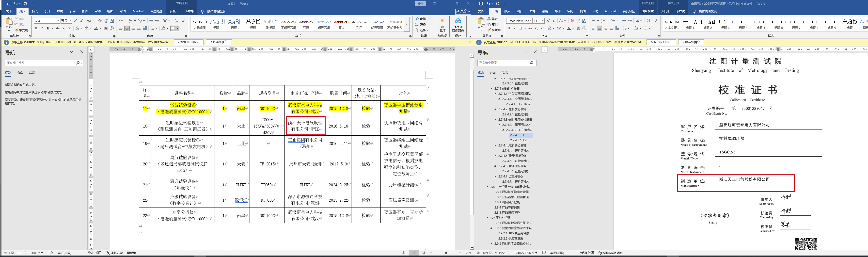Click Bold in the left Word window
This screenshot has width=868, height=257.
click(36, 29)
